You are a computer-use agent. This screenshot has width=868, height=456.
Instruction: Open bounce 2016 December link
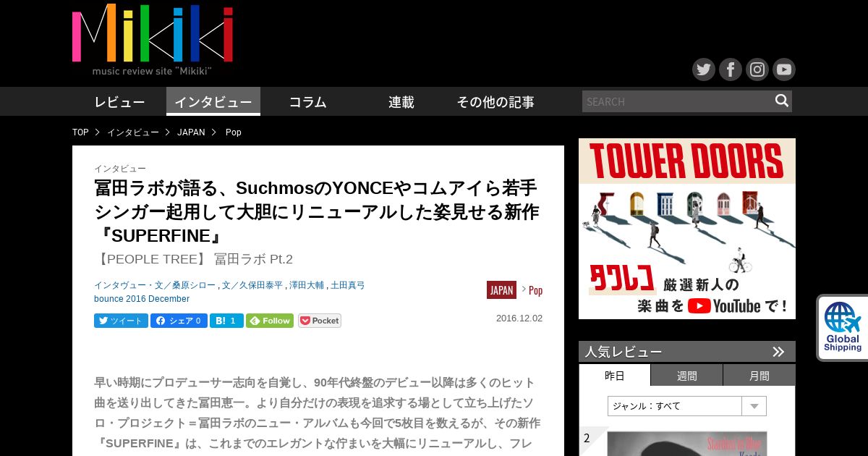tap(142, 299)
